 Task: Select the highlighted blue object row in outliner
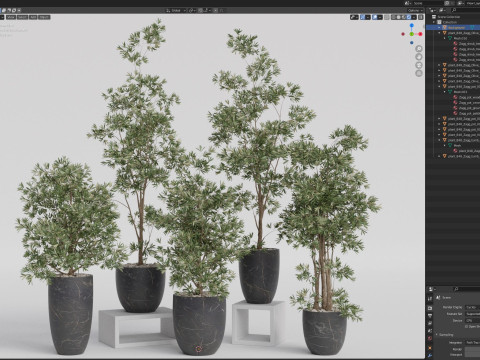(x=453, y=27)
